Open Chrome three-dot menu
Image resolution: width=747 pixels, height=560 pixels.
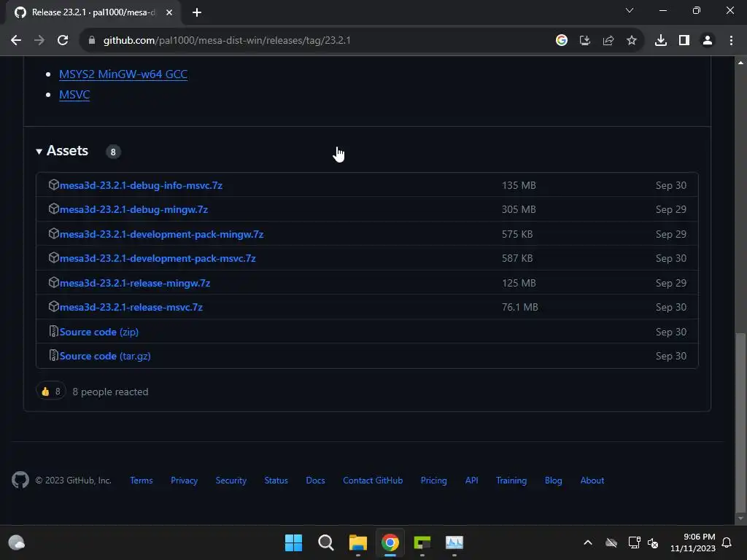(731, 41)
